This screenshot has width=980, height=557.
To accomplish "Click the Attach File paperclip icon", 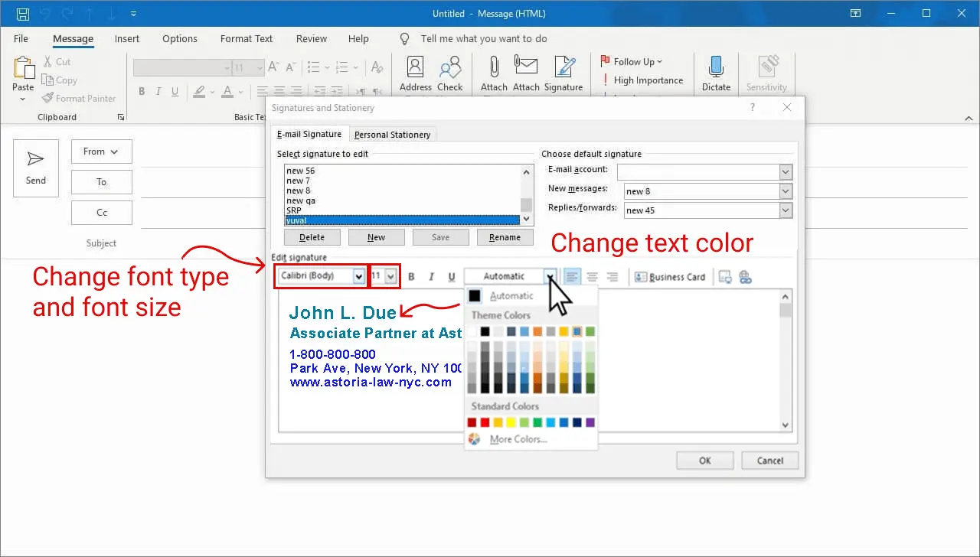I will click(494, 73).
